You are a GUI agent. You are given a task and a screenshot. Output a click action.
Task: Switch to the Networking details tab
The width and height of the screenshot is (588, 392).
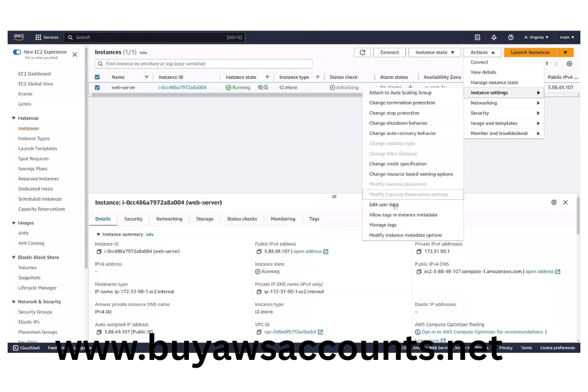169,219
